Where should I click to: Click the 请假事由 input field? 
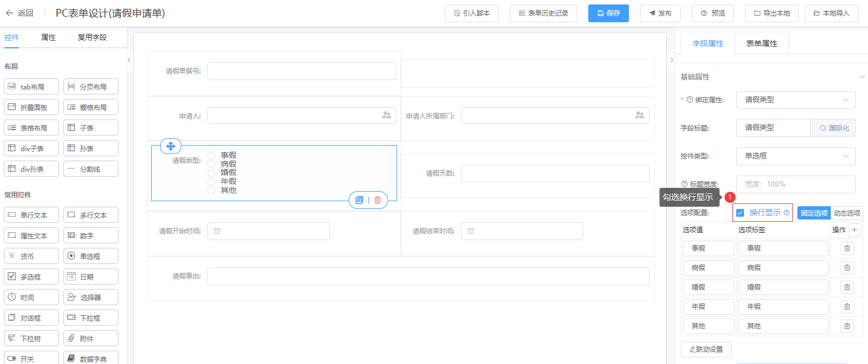click(428, 276)
